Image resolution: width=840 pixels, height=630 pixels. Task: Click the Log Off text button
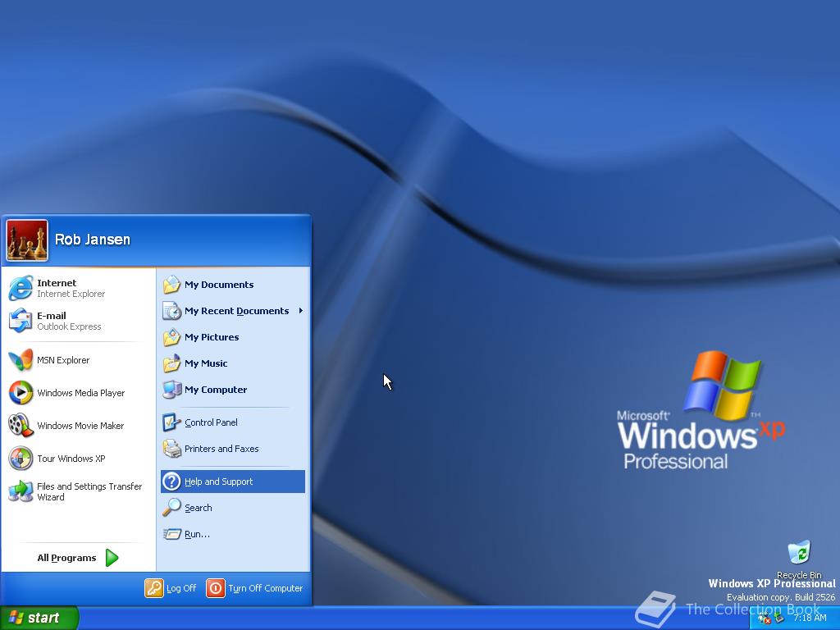pyautogui.click(x=181, y=588)
